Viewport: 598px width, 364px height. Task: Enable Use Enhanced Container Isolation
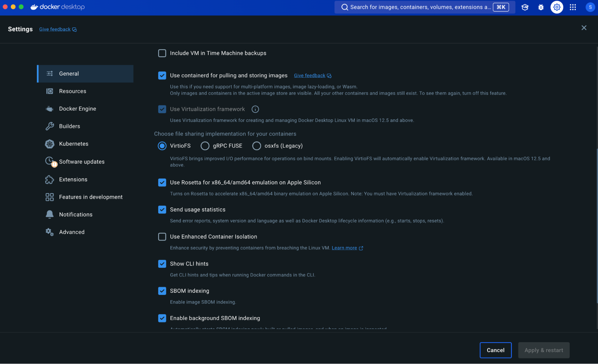coord(162,237)
